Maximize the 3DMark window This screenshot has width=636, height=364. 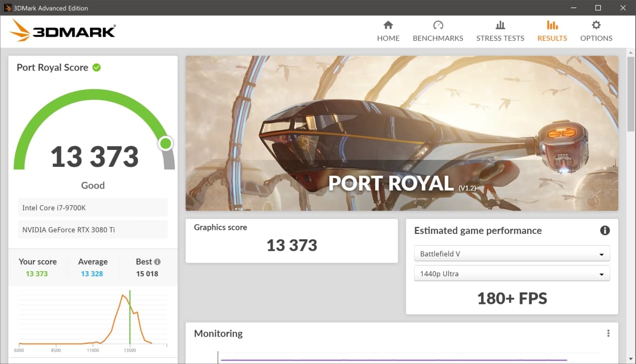(598, 8)
